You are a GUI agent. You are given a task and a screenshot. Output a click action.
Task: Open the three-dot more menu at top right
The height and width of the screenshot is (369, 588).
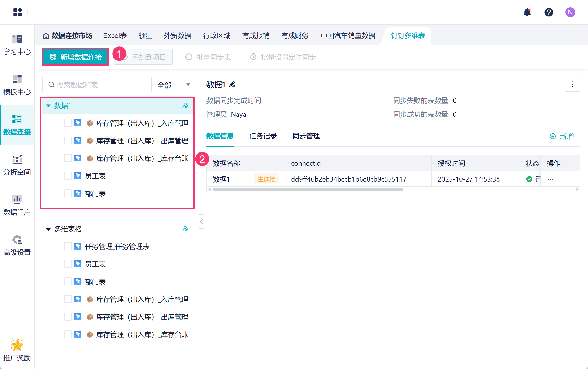(572, 84)
